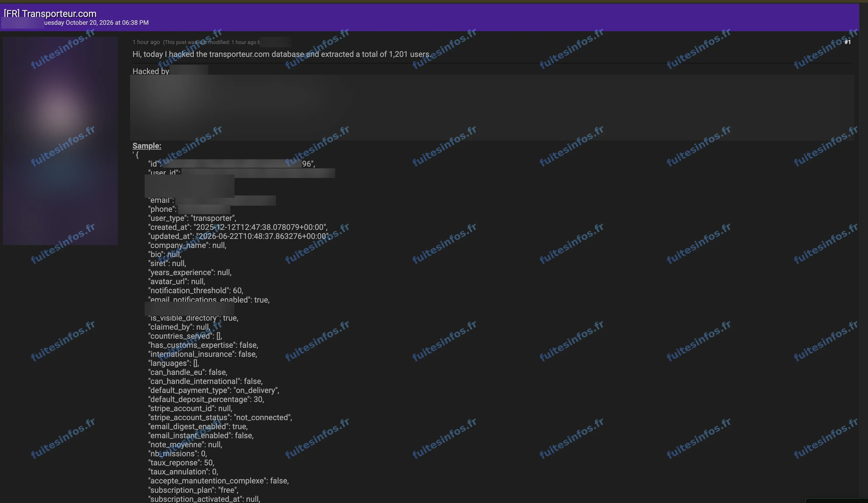The image size is (868, 503).
Task: Click the '"international_insurance": false' line
Action: (203, 354)
